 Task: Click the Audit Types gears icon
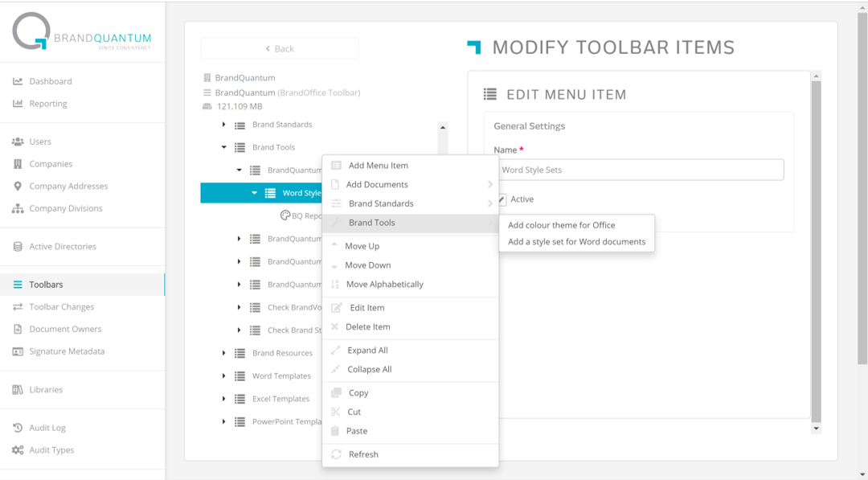click(18, 450)
